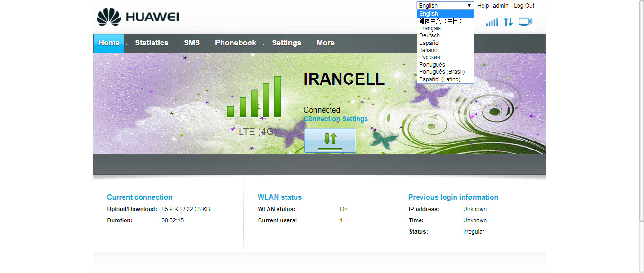Viewport: 644px width, 273px height.
Task: Select Français from the language list
Action: (445, 28)
